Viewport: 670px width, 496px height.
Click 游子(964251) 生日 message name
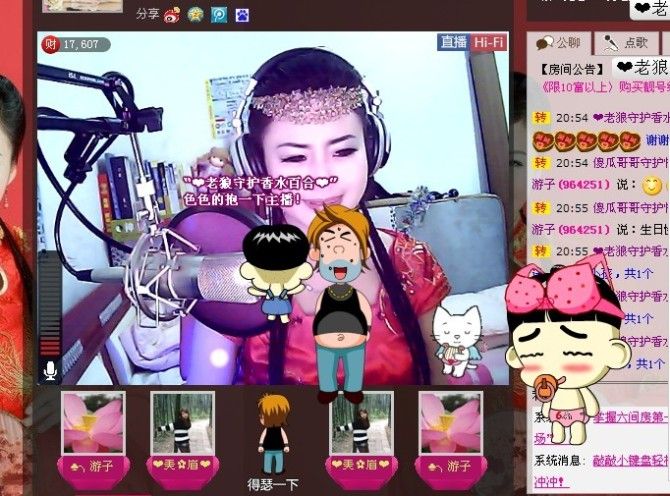click(570, 230)
